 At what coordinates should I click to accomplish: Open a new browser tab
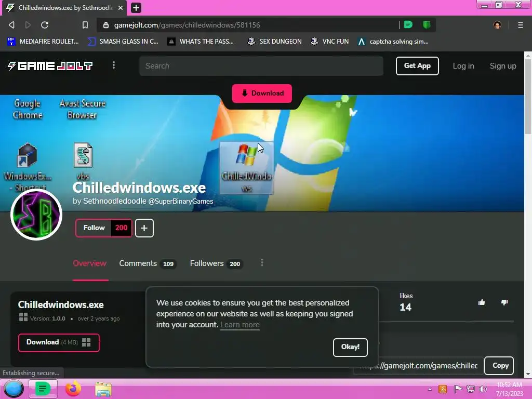coord(136,7)
